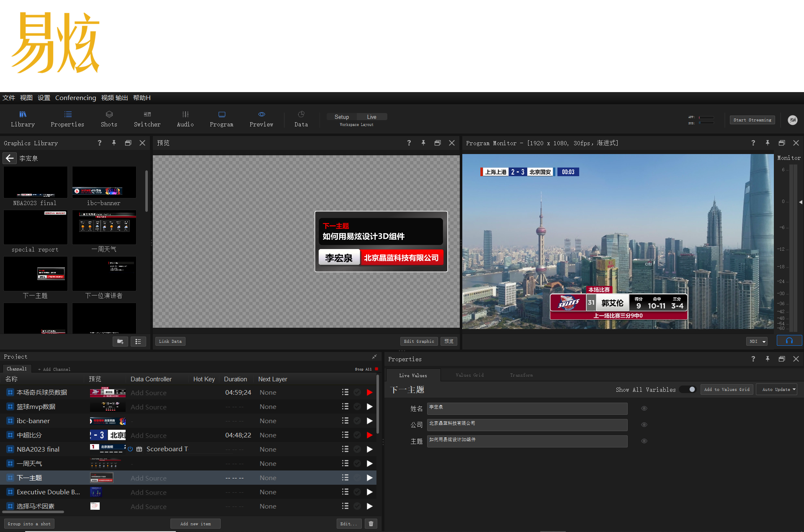
Task: Play the 下一主题 project item
Action: 370,478
